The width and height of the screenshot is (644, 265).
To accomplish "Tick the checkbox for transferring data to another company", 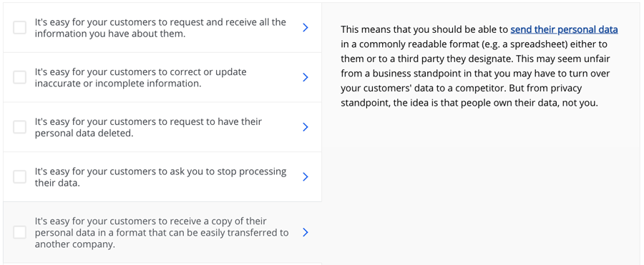I will pos(20,232).
